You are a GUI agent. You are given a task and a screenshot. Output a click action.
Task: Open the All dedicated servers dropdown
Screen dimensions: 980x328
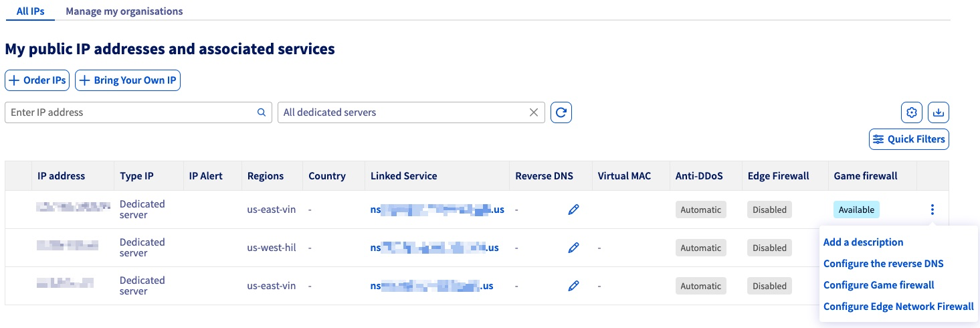411,112
